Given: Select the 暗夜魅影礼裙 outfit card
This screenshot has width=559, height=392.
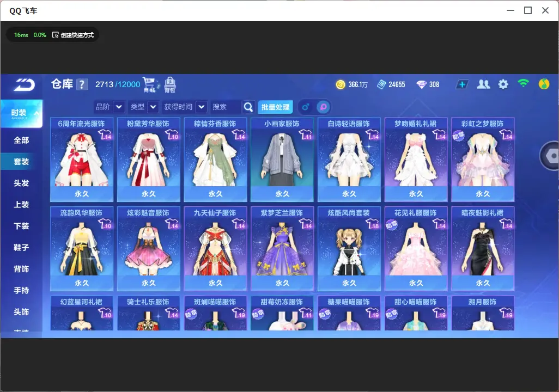Looking at the screenshot, I should tap(483, 248).
